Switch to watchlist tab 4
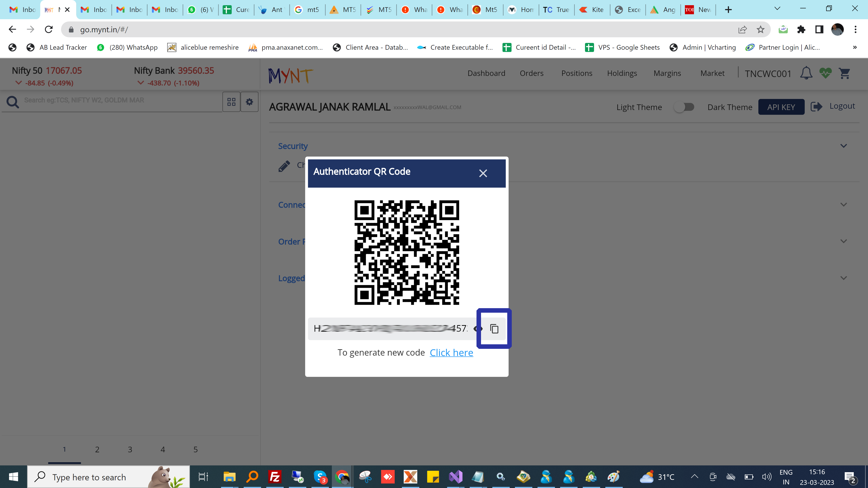 pos(163,449)
